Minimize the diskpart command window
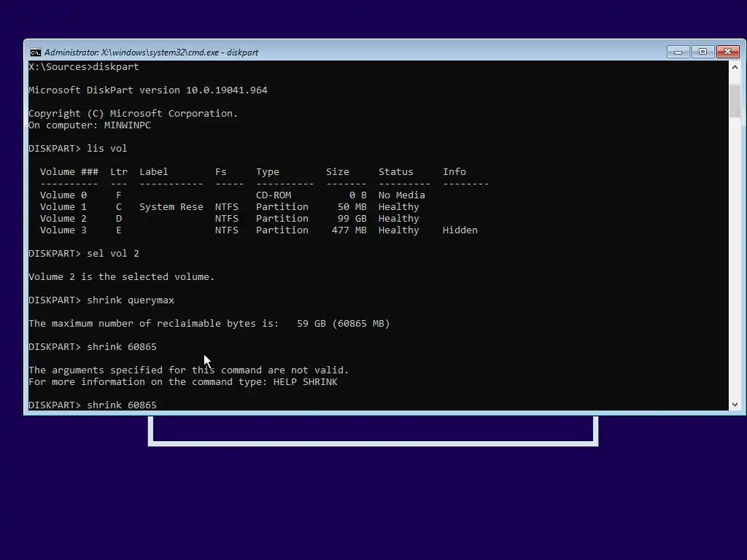The height and width of the screenshot is (560, 747). point(678,52)
